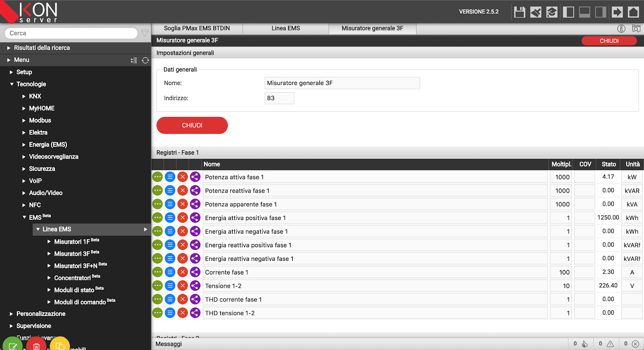Expand the Modbus node
The height and width of the screenshot is (350, 644).
point(24,120)
